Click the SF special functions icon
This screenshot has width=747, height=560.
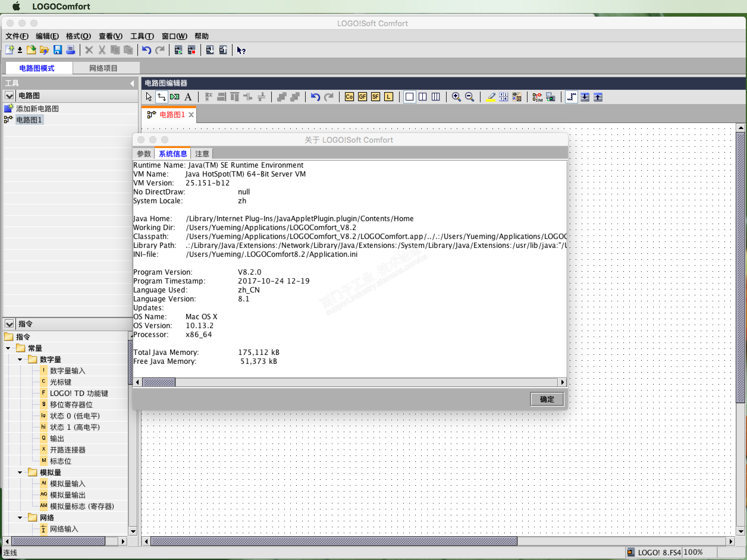(375, 97)
